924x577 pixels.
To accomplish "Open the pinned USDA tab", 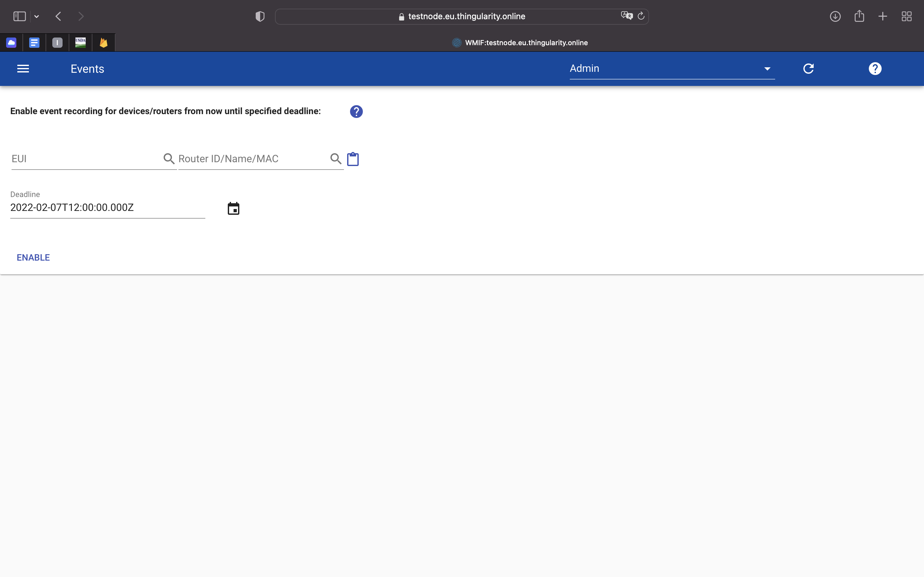I will tap(80, 43).
